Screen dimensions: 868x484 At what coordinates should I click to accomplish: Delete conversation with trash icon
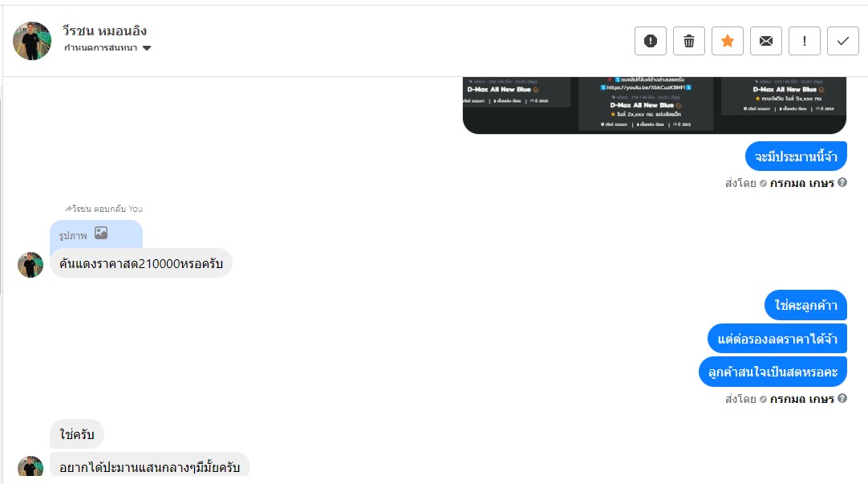pyautogui.click(x=688, y=41)
